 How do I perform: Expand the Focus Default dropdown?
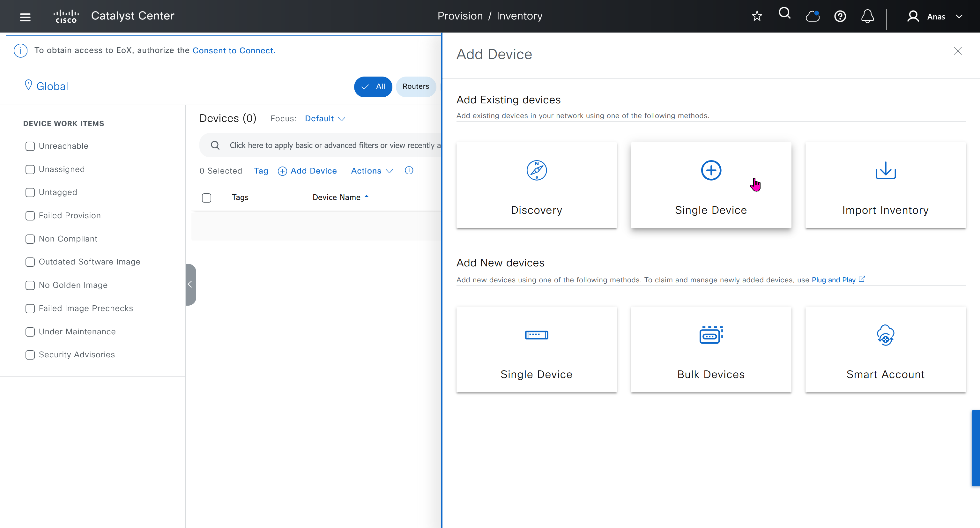click(324, 119)
